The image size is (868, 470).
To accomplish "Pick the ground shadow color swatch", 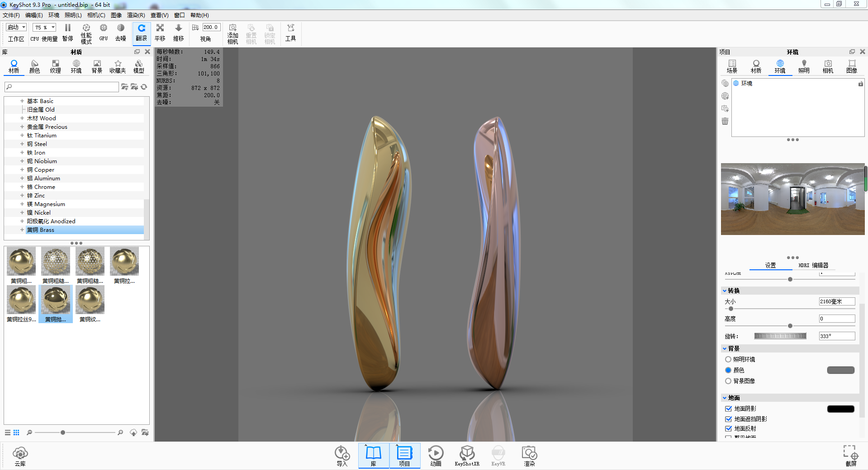I will 840,409.
